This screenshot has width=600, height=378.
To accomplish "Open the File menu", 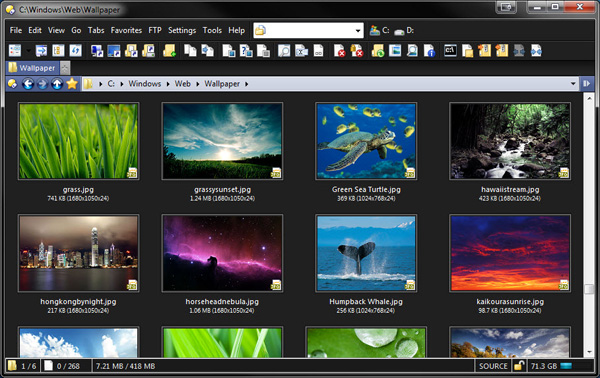I will tap(16, 30).
